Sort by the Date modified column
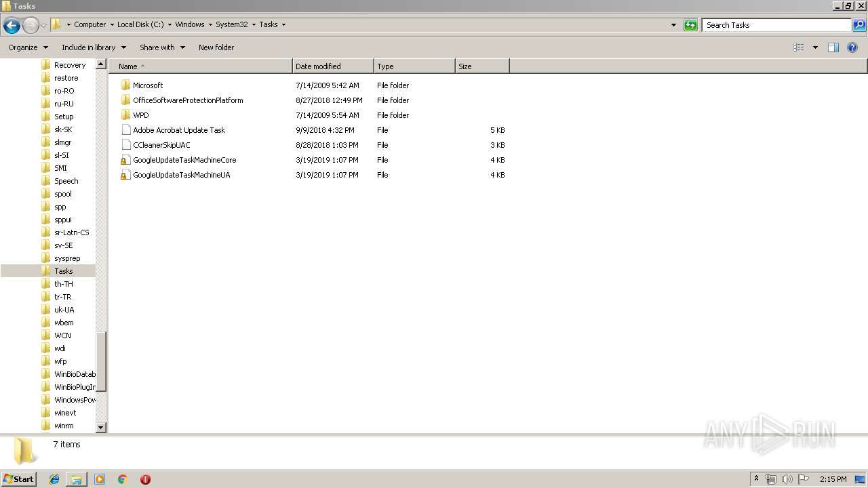Viewport: 868px width, 488px height. click(333, 66)
